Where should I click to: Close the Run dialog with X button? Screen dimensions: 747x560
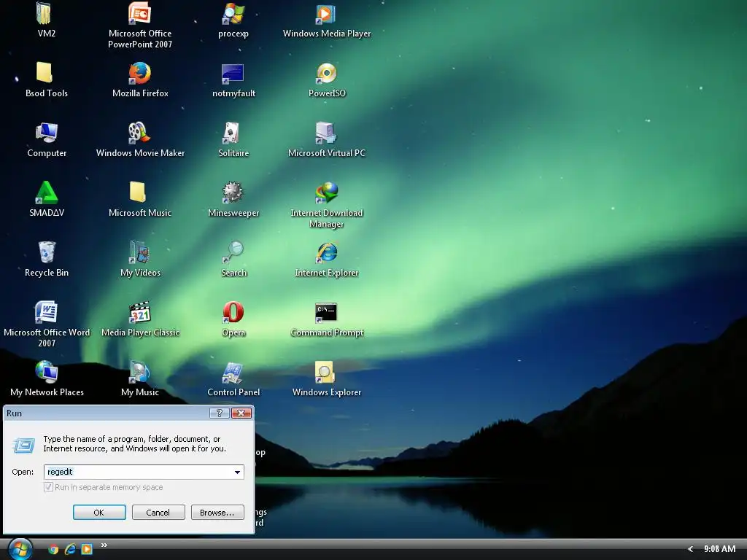pos(241,413)
